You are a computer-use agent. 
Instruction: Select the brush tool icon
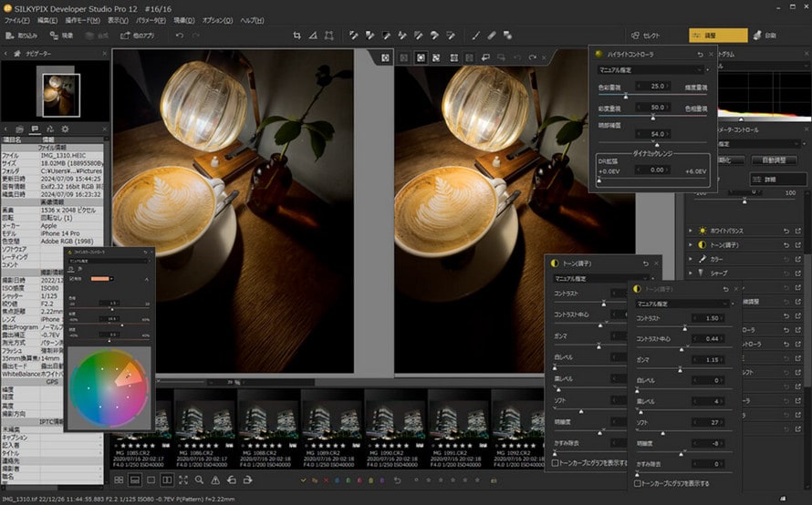coord(475,36)
